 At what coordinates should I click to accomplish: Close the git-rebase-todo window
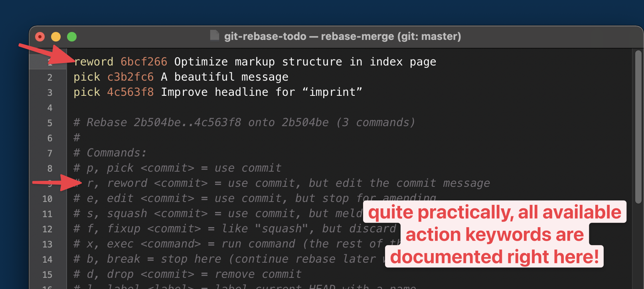(40, 37)
